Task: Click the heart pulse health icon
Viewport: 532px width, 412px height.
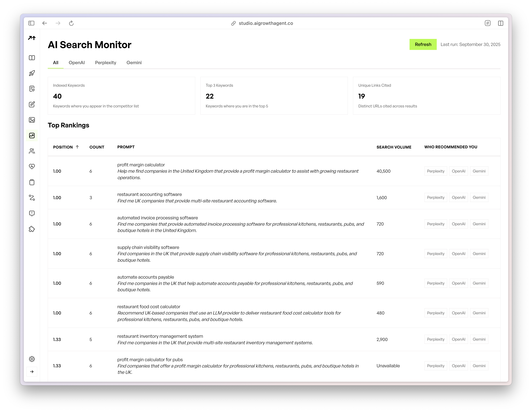Action: 32,167
